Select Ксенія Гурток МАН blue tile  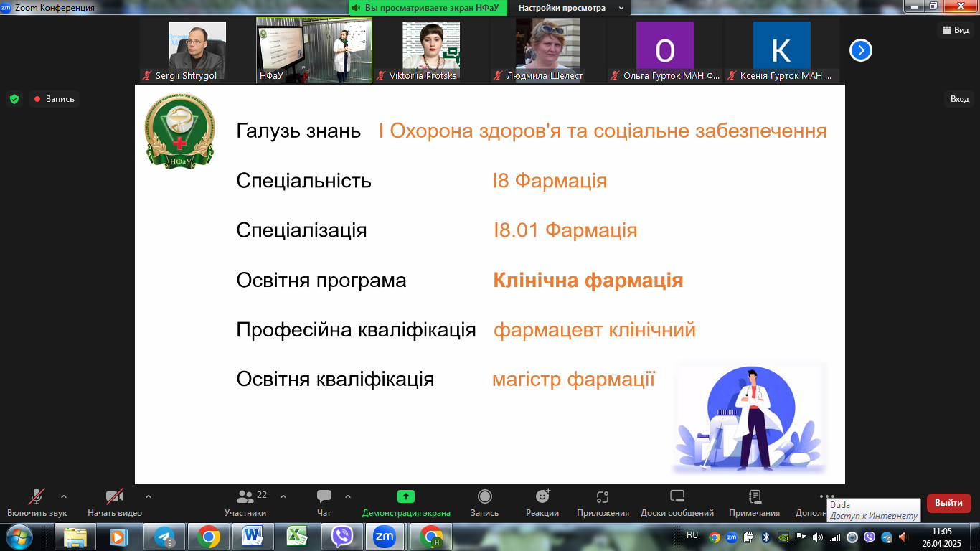(x=782, y=50)
